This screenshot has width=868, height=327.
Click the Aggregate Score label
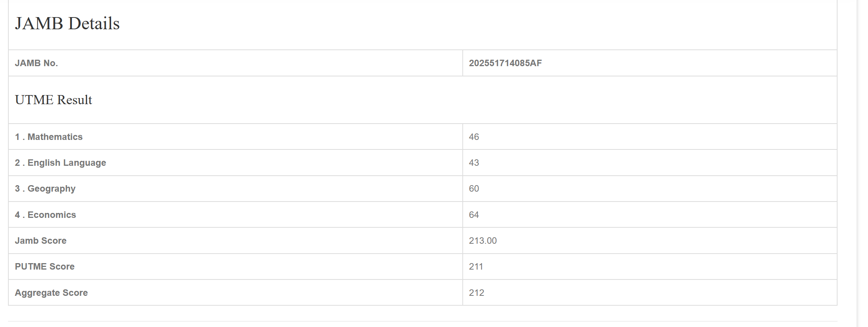pos(51,293)
